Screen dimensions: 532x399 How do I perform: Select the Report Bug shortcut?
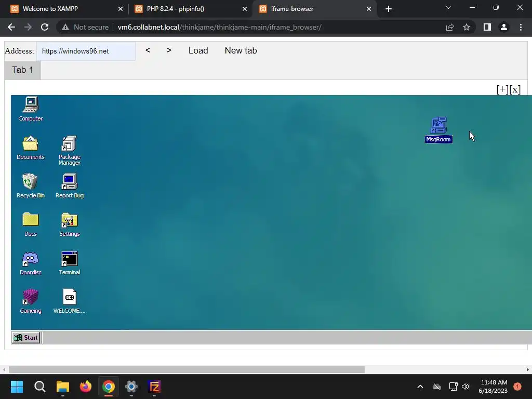pyautogui.click(x=69, y=185)
